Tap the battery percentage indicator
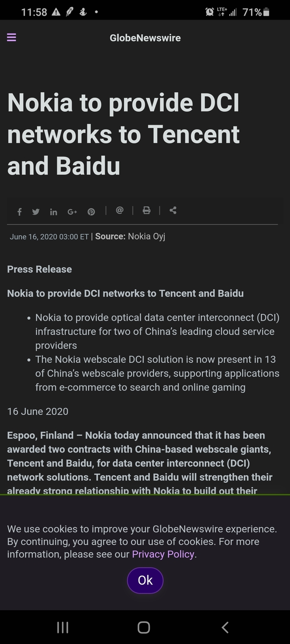The height and width of the screenshot is (644, 290). (252, 12)
